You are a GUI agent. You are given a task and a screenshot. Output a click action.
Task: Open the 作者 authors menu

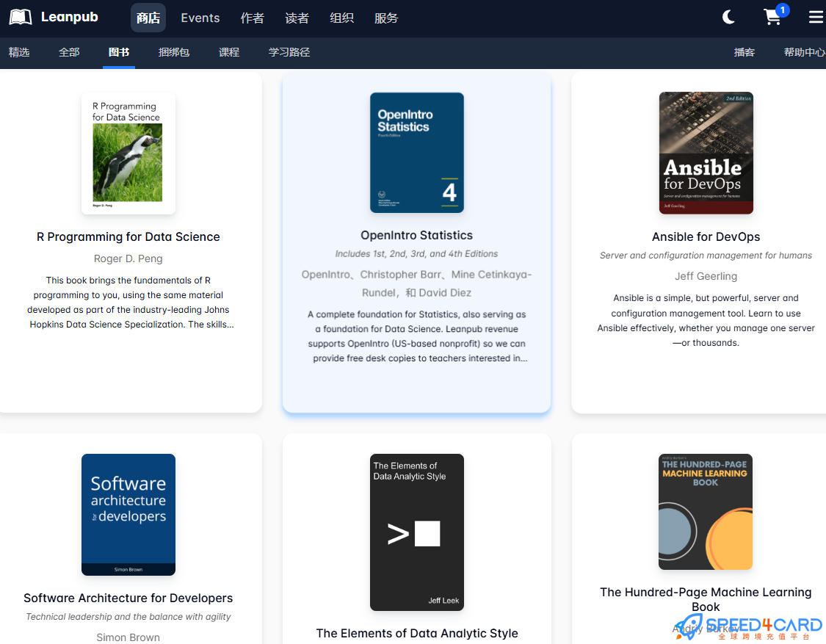coord(253,18)
